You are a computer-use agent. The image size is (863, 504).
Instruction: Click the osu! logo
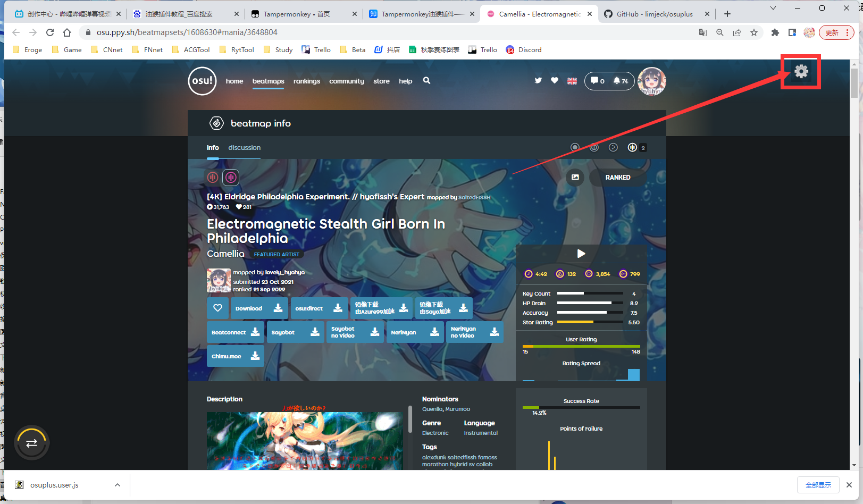[202, 81]
